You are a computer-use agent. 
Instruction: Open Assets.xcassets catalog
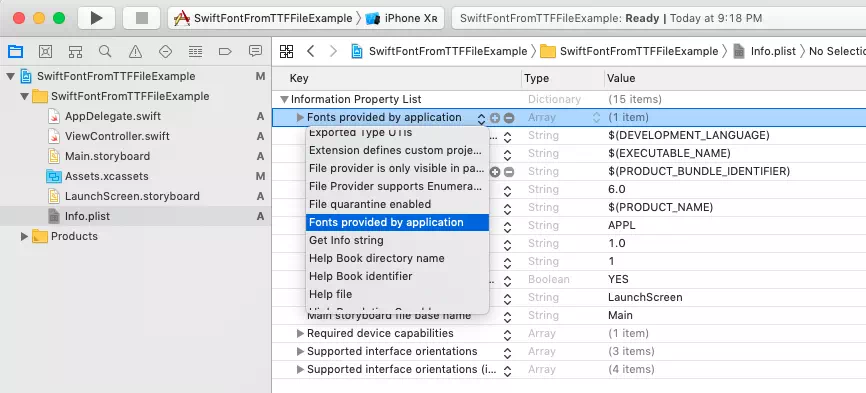107,176
